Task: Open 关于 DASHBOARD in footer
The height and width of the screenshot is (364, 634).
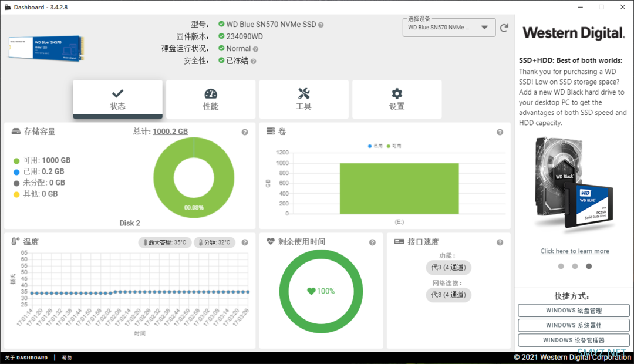Action: pyautogui.click(x=26, y=358)
